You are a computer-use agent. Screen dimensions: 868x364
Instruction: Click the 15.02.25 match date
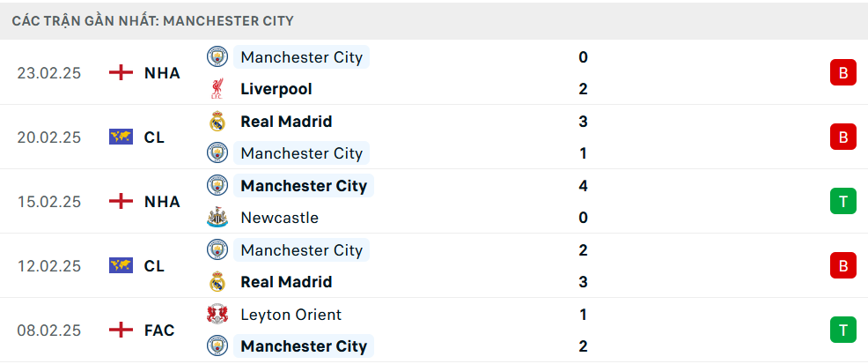tap(49, 202)
